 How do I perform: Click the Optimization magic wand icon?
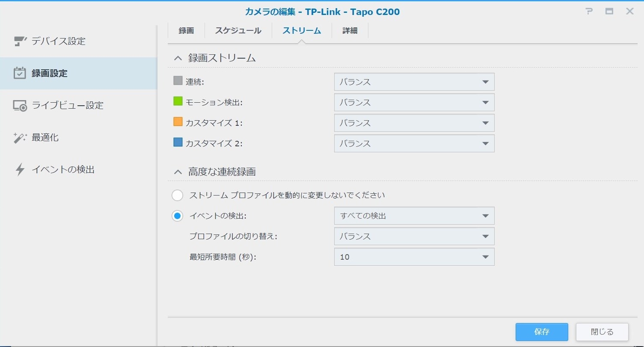tap(20, 138)
